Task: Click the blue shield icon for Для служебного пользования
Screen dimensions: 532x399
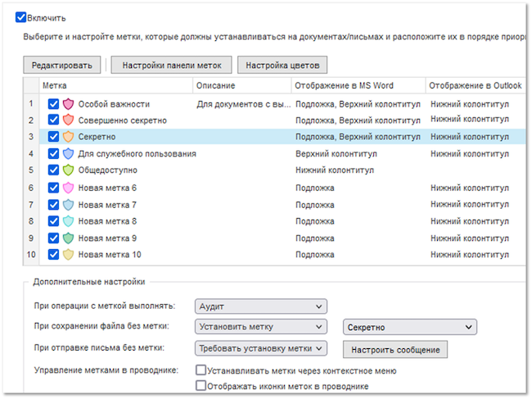Action: point(68,154)
